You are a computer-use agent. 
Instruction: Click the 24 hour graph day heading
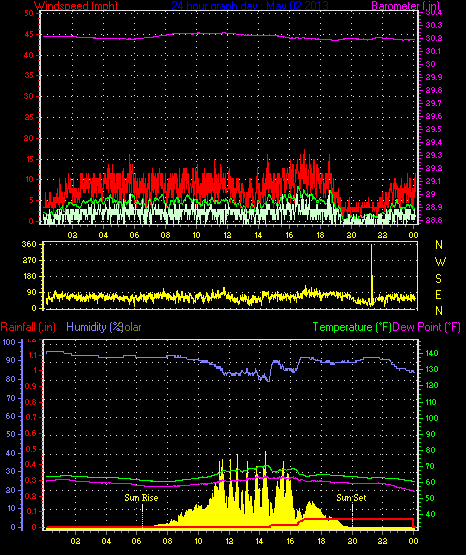[x=250, y=6]
